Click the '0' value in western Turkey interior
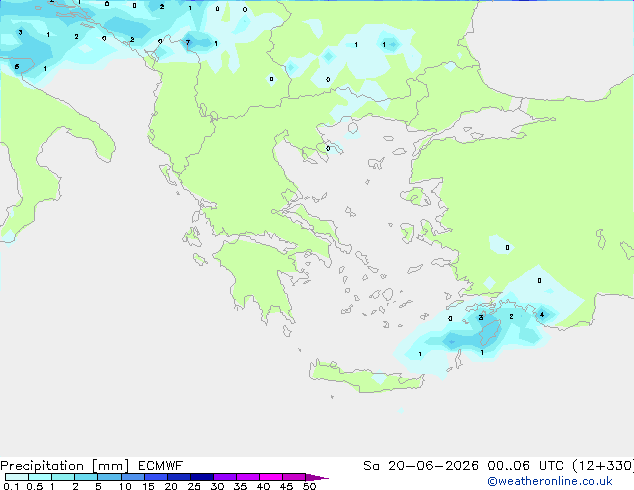This screenshot has height=490, width=634. pos(507,247)
